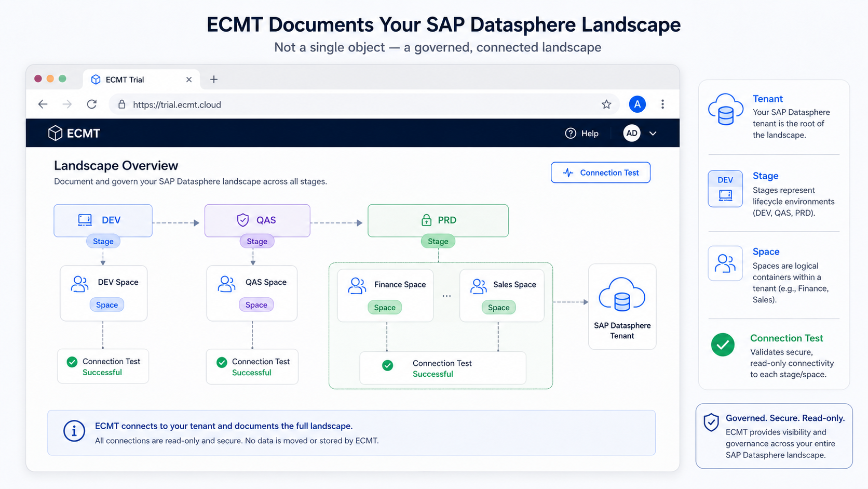Click the browser back arrow
The width and height of the screenshot is (868, 489).
click(x=43, y=104)
